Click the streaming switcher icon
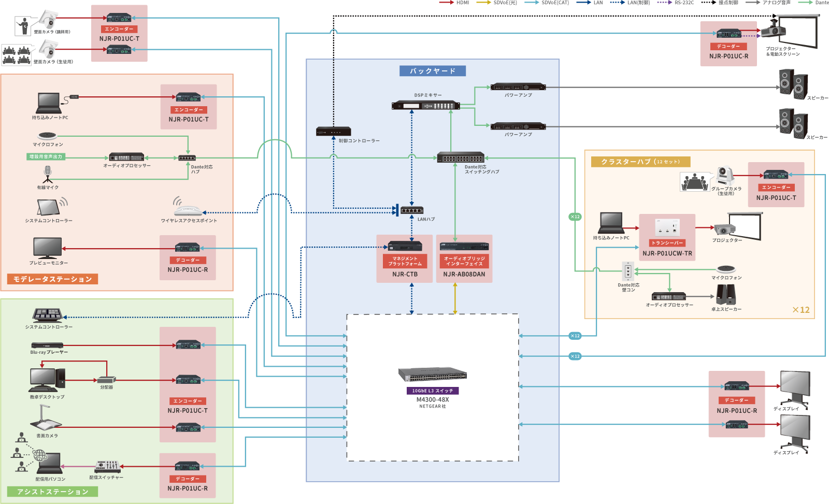829x504 pixels. click(108, 466)
